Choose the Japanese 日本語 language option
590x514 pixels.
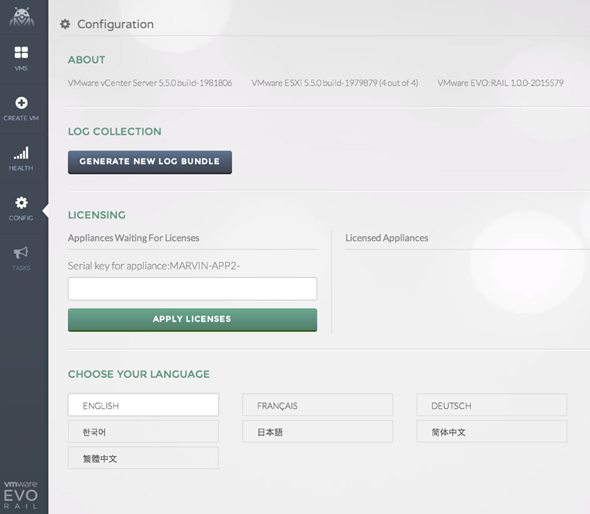pyautogui.click(x=317, y=431)
